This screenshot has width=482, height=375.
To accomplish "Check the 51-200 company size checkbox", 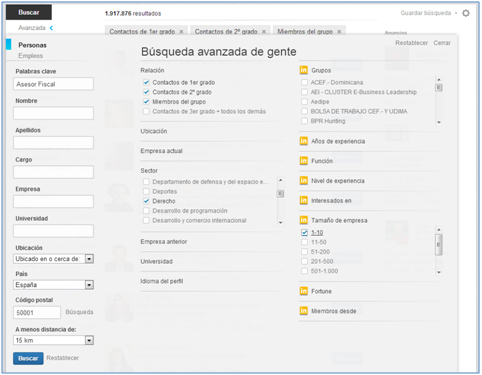I will coord(304,252).
